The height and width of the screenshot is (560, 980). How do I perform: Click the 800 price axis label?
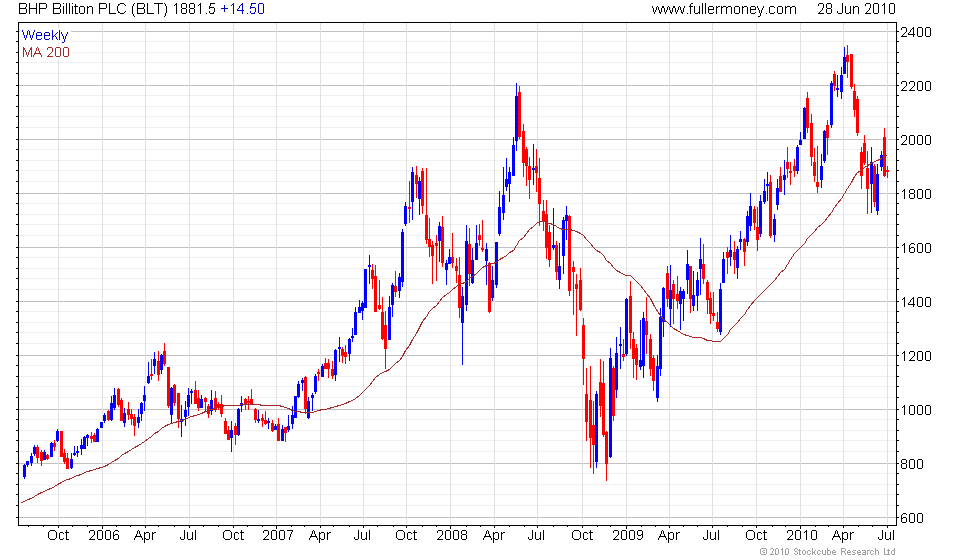[x=912, y=464]
